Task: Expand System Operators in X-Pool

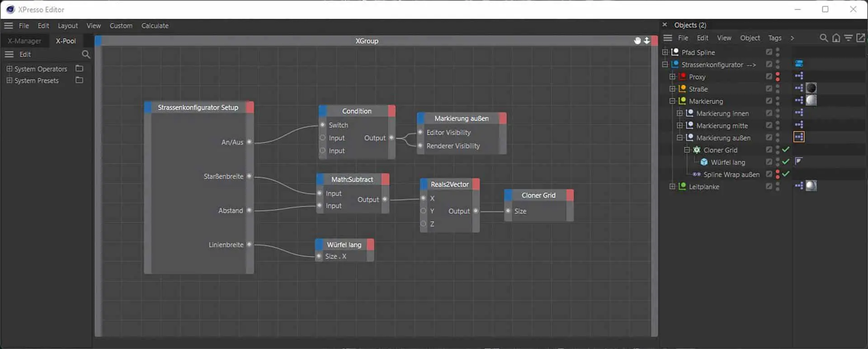Action: click(x=9, y=69)
